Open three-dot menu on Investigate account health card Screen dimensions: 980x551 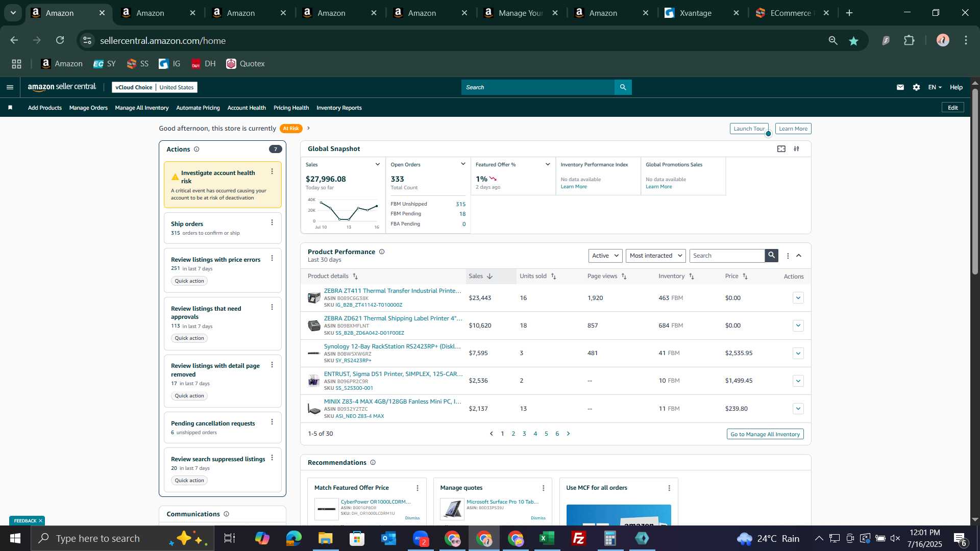272,171
